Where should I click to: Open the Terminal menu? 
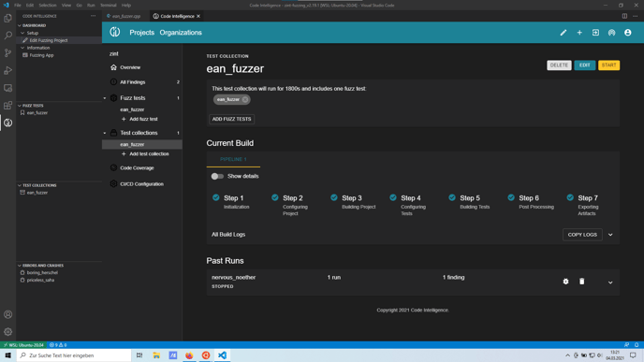click(x=109, y=6)
